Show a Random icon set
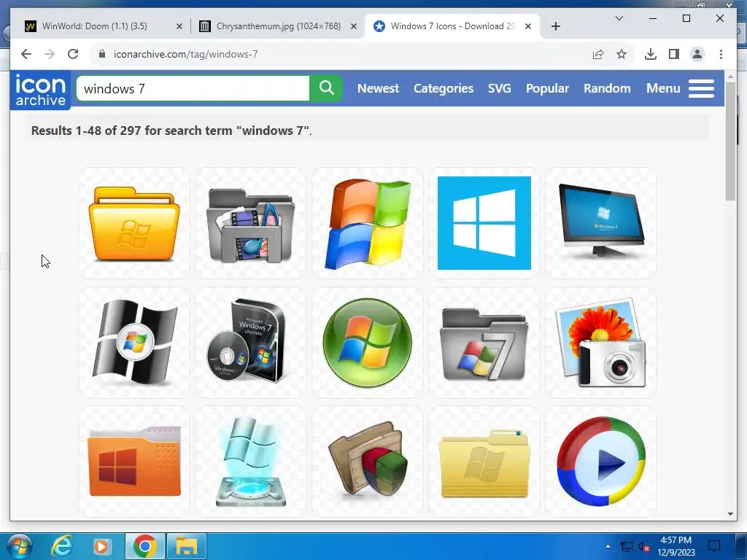 (x=607, y=88)
